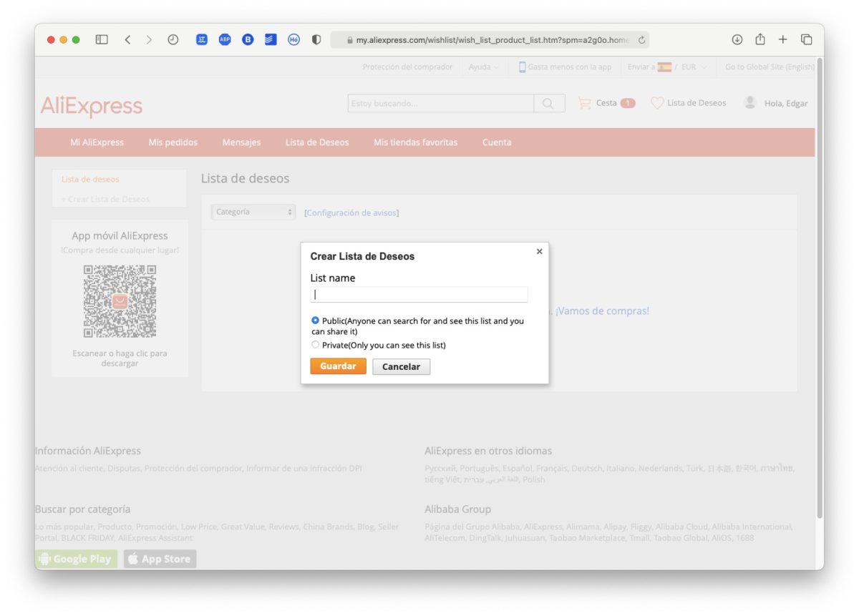Toggle the Safari sidebar button
Viewport: 859px width, 616px height.
tap(102, 40)
